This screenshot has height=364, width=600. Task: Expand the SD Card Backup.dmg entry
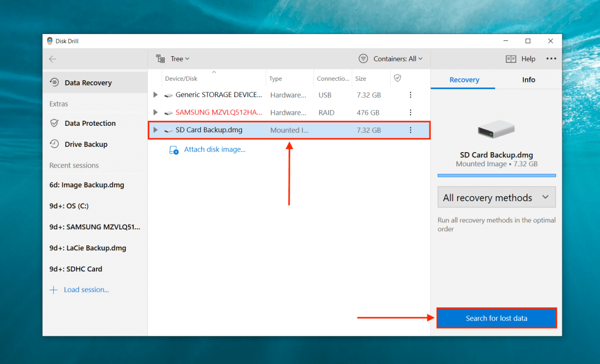coord(155,130)
